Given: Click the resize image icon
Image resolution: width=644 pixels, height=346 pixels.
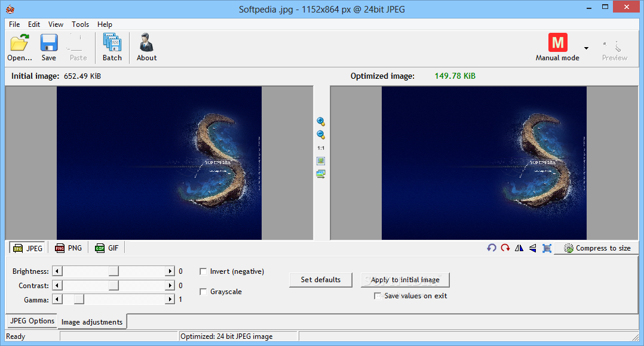Looking at the screenshot, I should click(x=547, y=248).
